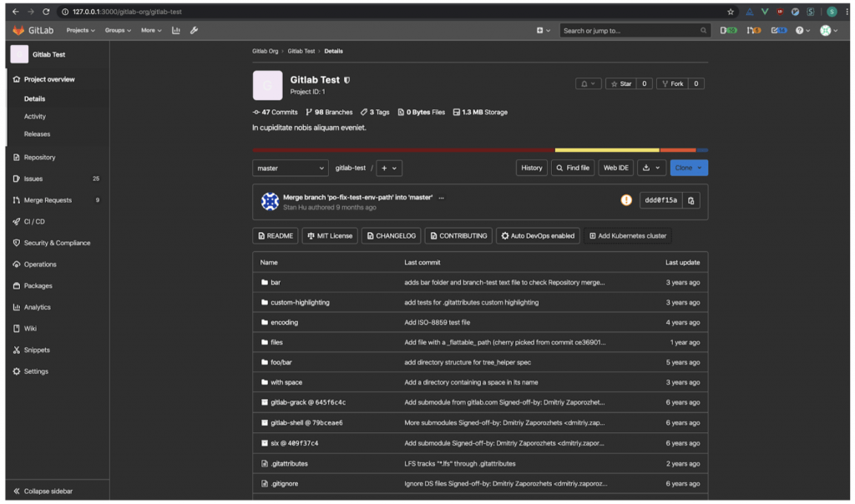This screenshot has height=504, width=855.
Task: Expand the Groups menu in navbar
Action: 118,31
